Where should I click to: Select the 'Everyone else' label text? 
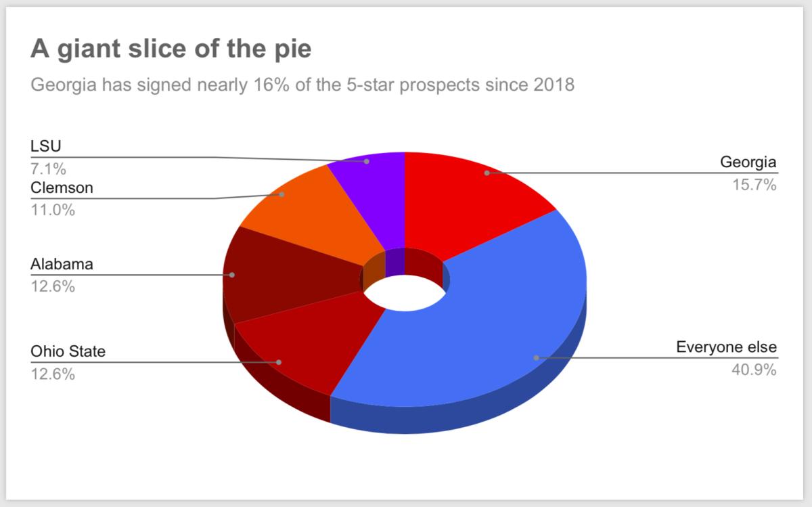point(727,348)
